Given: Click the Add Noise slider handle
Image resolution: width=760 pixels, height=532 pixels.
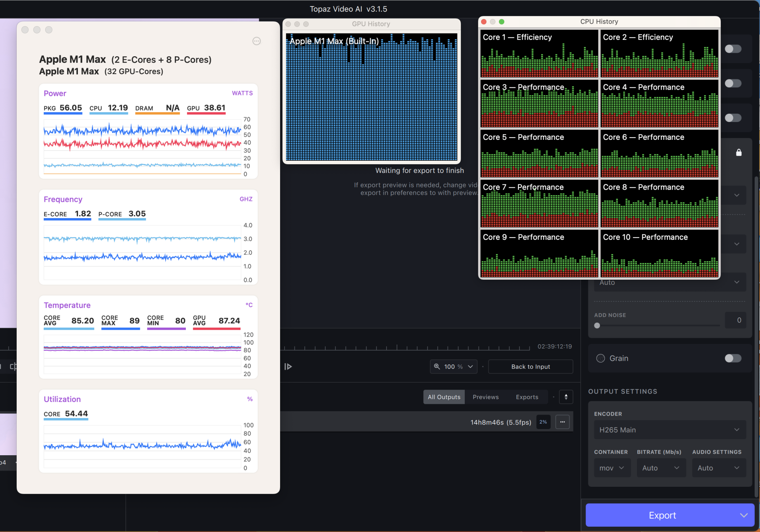Looking at the screenshot, I should [597, 326].
